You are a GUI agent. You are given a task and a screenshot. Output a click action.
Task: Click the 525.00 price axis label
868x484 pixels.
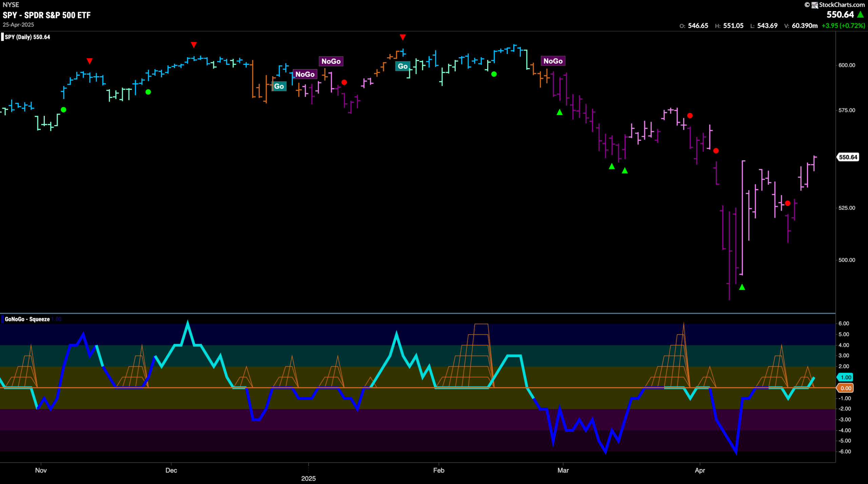(847, 208)
